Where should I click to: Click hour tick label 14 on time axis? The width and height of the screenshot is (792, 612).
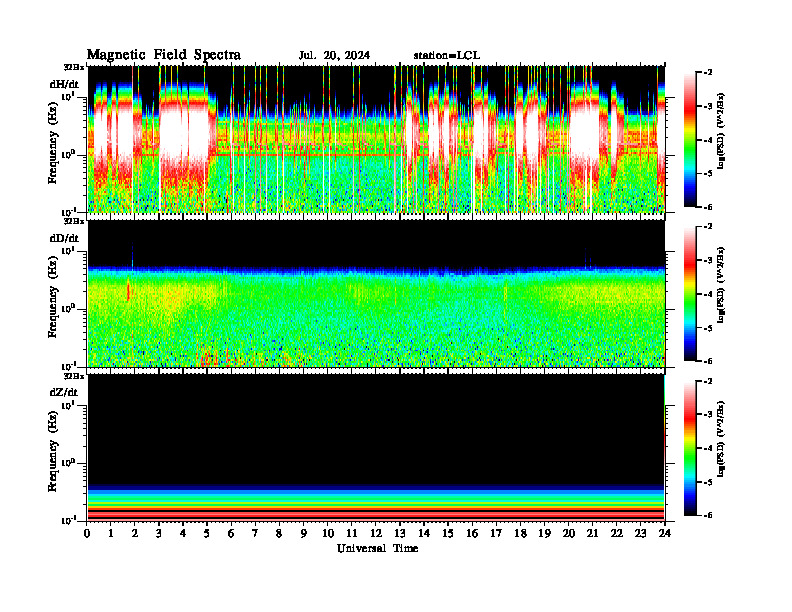pos(424,533)
